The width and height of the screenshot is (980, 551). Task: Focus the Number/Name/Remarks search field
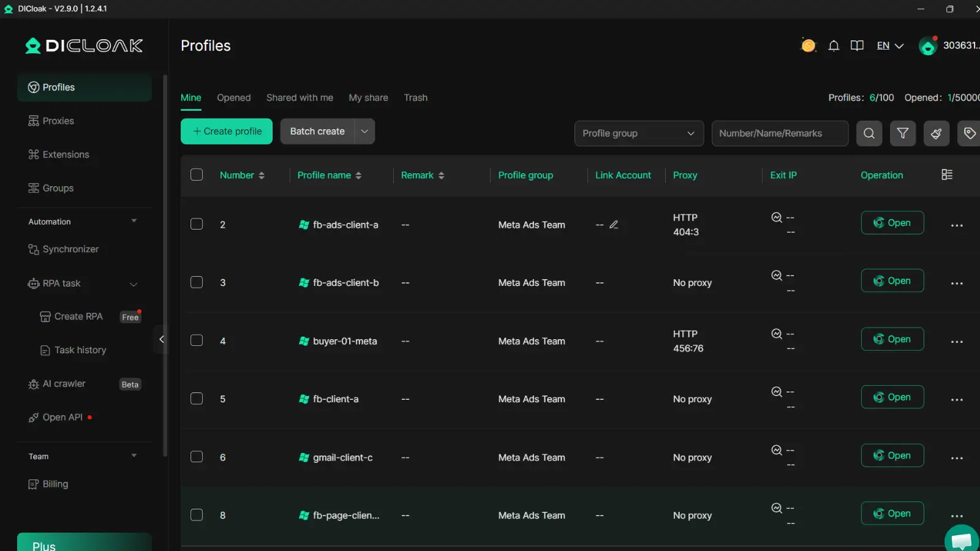pos(780,133)
